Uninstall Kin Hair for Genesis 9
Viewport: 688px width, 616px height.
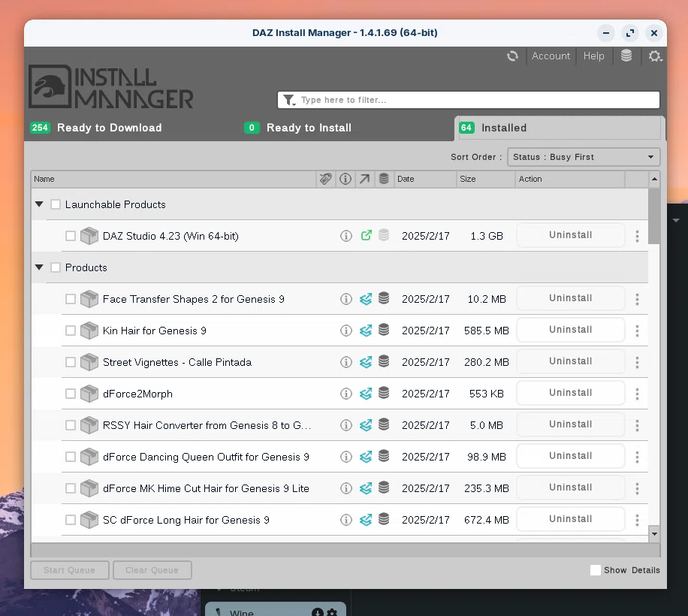coord(570,330)
